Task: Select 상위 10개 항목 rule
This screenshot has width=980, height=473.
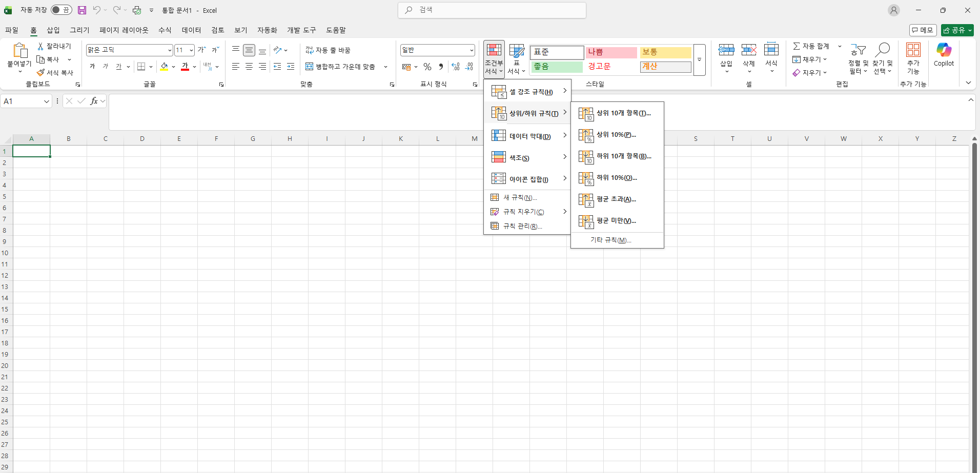Action: (617, 113)
